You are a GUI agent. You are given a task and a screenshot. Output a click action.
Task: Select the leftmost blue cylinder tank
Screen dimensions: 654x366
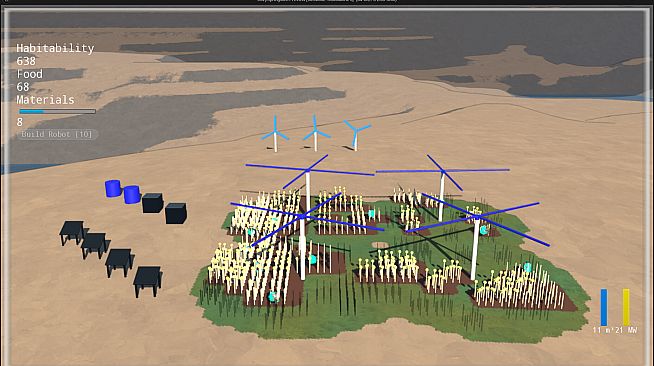(x=113, y=188)
